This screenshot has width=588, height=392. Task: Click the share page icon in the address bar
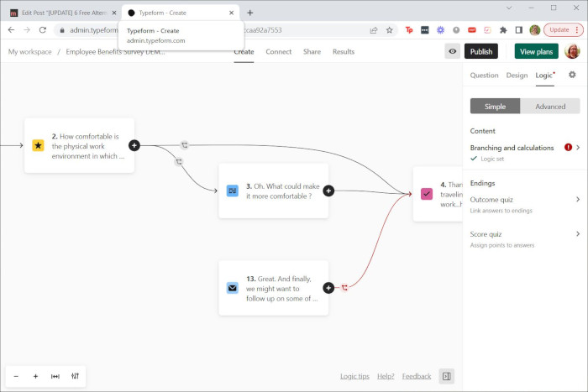(374, 30)
